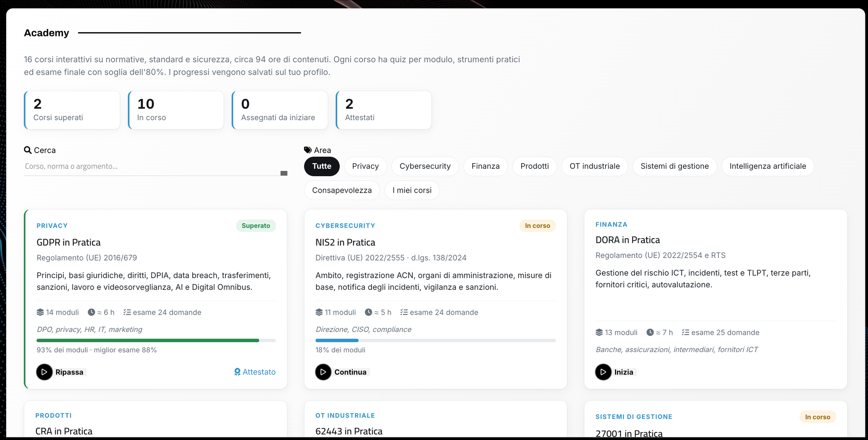
Task: Show only I miei corsi
Action: (x=412, y=190)
